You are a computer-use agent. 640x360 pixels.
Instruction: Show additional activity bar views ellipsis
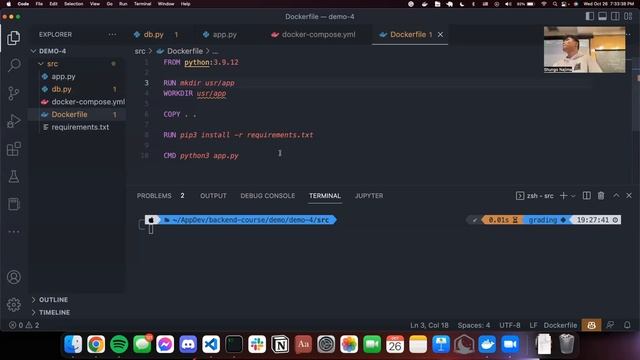[14, 232]
